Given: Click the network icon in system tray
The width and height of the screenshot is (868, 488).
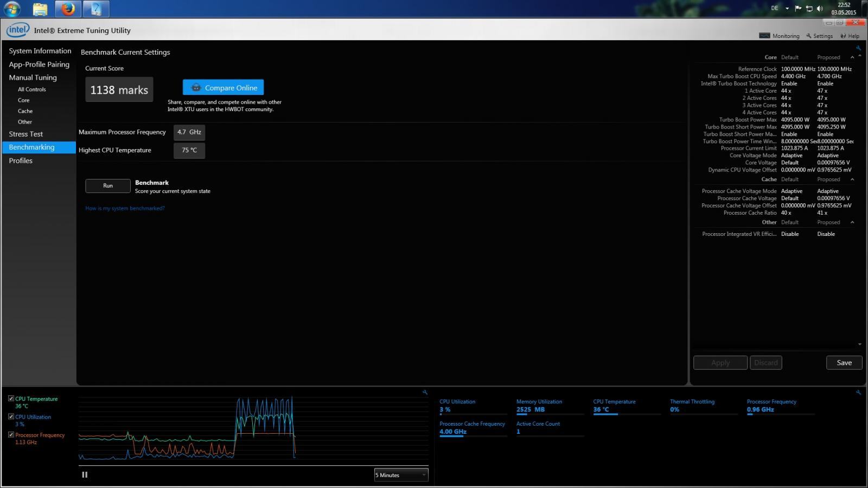Looking at the screenshot, I should (x=809, y=8).
